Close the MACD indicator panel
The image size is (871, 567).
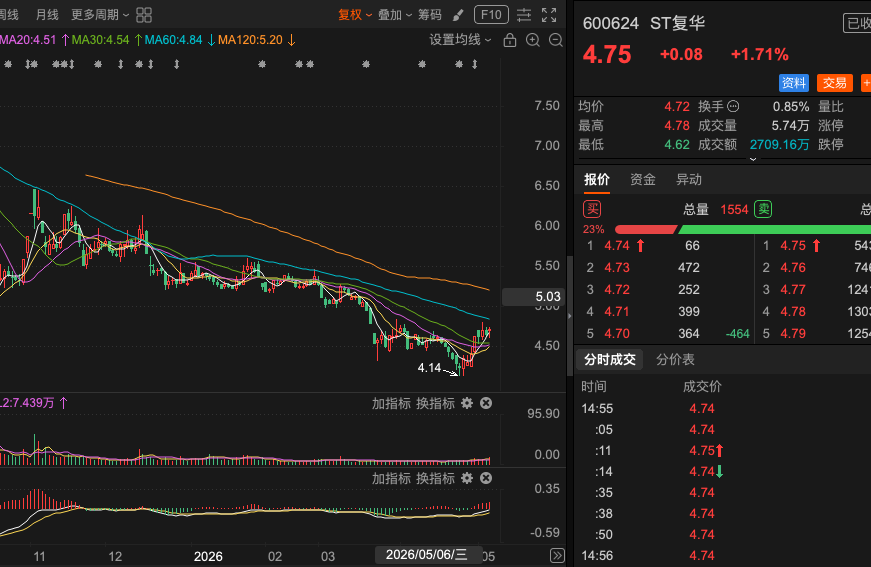[486, 478]
